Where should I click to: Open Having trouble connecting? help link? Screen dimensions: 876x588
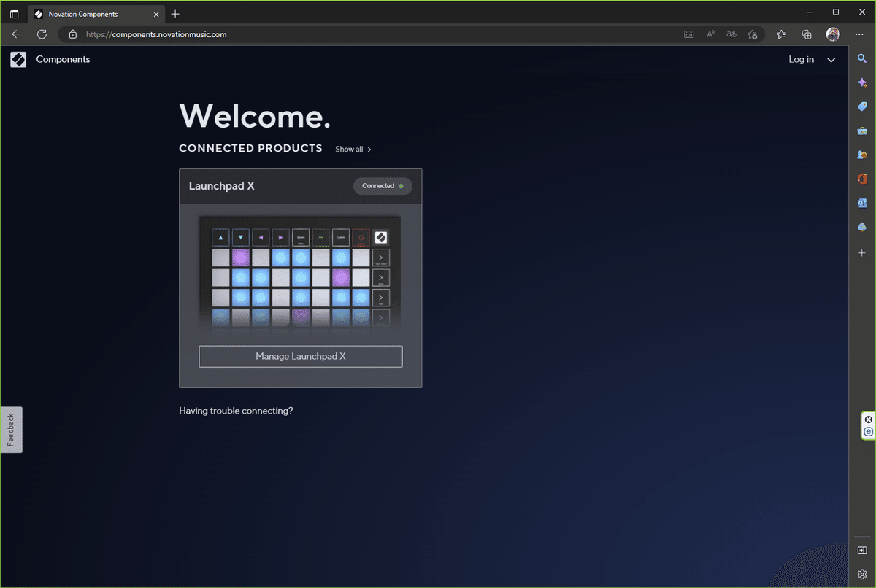pyautogui.click(x=236, y=411)
